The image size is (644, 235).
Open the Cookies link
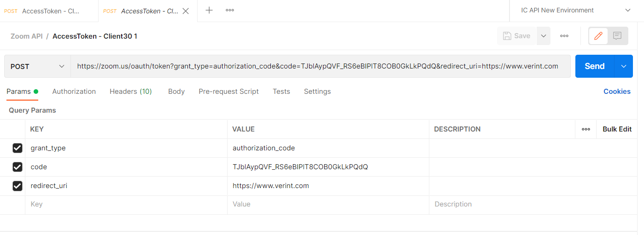click(617, 92)
